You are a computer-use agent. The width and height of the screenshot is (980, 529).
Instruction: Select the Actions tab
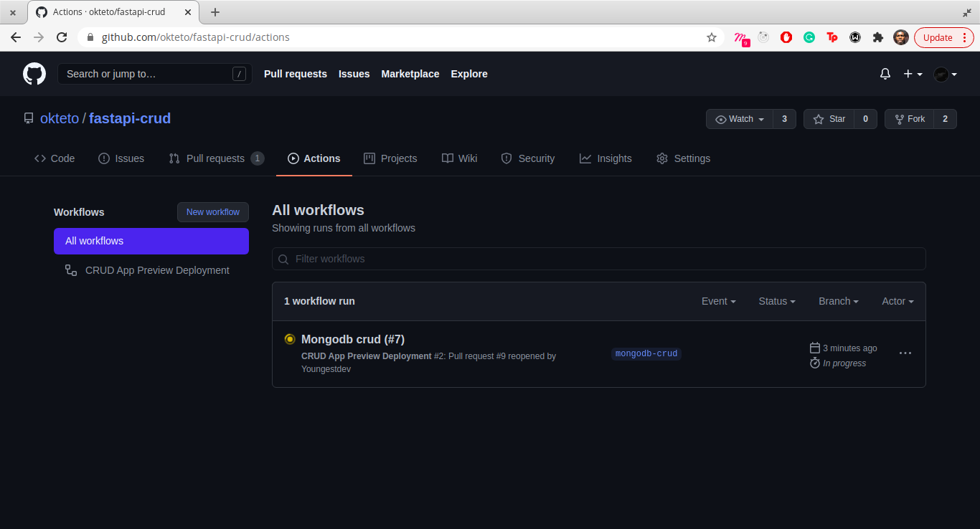[x=314, y=158]
